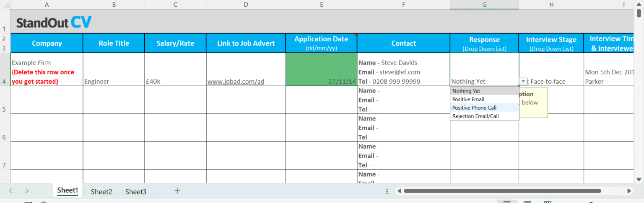Switch to Sheet3 tab
Screen dimensions: 644x203
click(x=136, y=192)
